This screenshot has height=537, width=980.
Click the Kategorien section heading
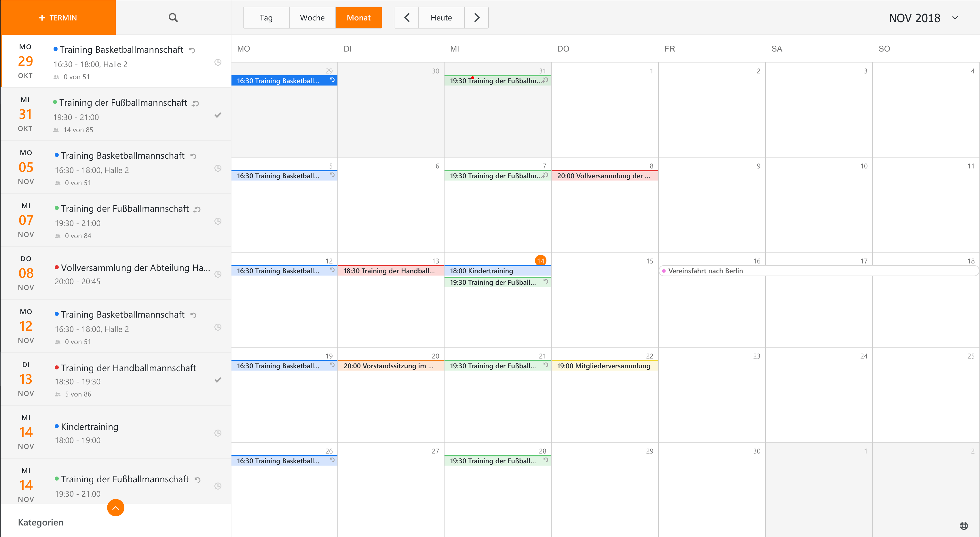tap(41, 522)
